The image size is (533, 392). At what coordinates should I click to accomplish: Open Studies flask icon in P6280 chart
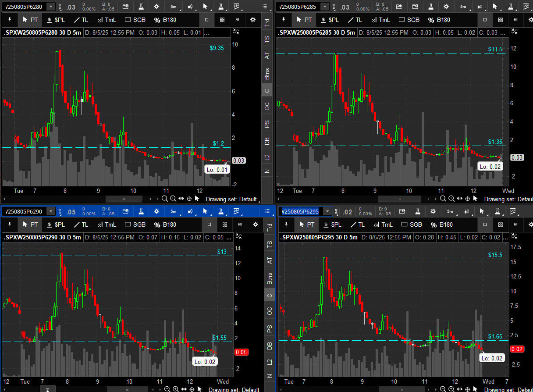click(141, 7)
